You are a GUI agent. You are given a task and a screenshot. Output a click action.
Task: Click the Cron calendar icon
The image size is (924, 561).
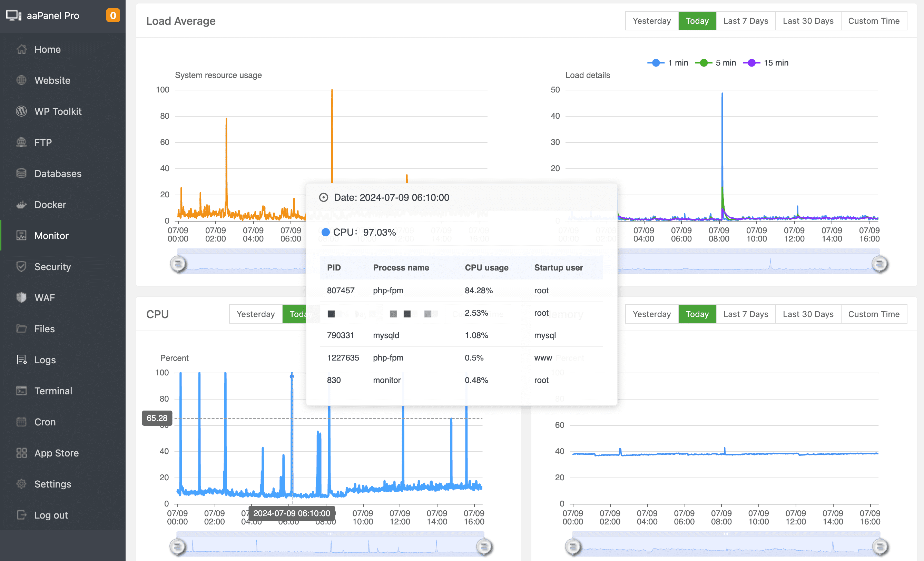pyautogui.click(x=21, y=422)
